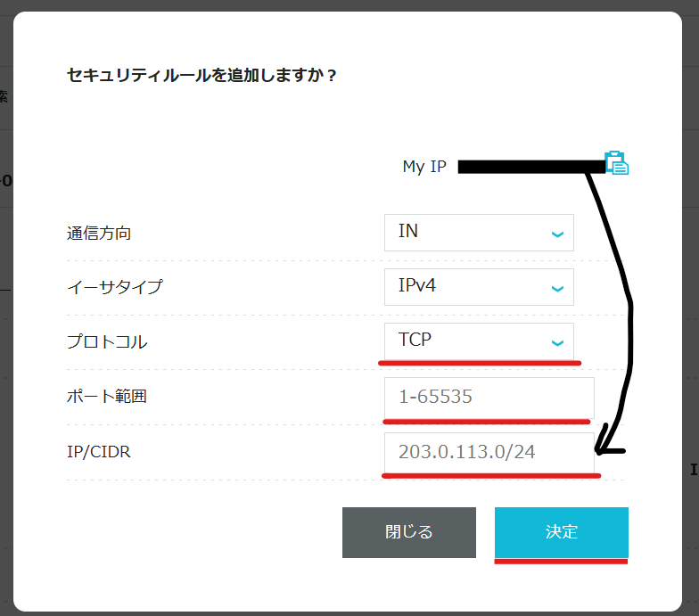Viewport: 699px width, 616px height.
Task: Click the ポート範囲 row label
Action: coord(106,397)
